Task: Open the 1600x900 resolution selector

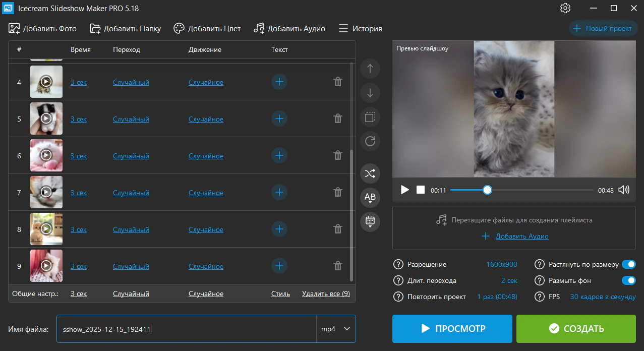Action: tap(501, 264)
